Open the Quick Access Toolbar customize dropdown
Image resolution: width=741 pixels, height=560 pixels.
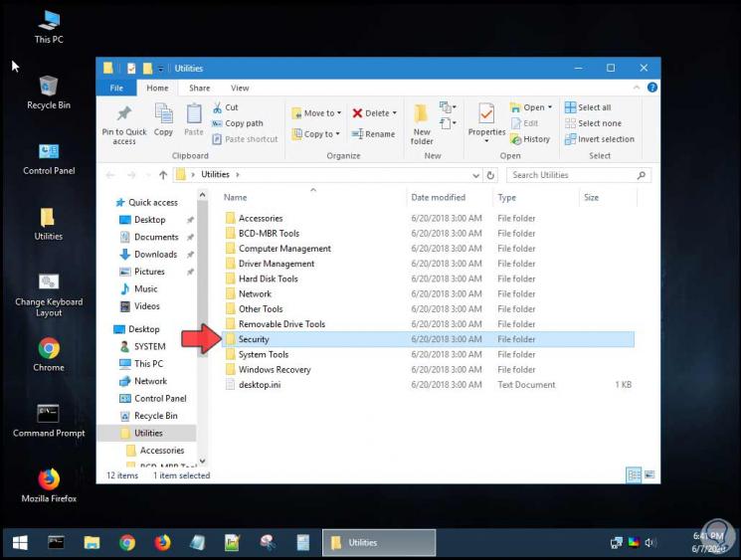point(160,69)
